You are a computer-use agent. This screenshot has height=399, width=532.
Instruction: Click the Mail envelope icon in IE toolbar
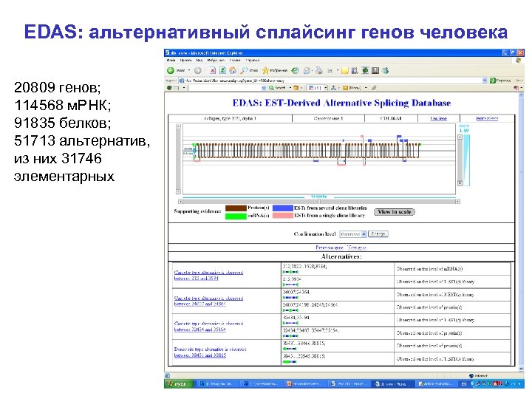(307, 71)
